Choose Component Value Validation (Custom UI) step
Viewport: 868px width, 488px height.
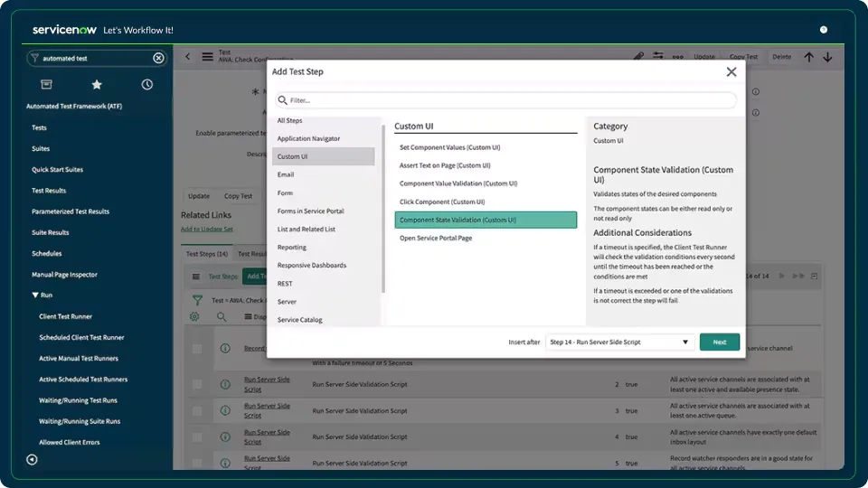point(486,183)
